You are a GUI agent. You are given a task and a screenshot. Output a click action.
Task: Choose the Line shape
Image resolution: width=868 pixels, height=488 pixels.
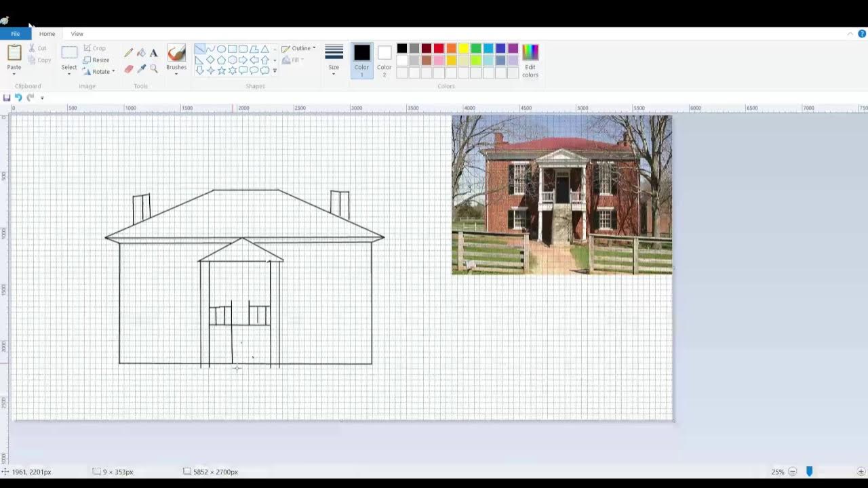pyautogui.click(x=199, y=49)
